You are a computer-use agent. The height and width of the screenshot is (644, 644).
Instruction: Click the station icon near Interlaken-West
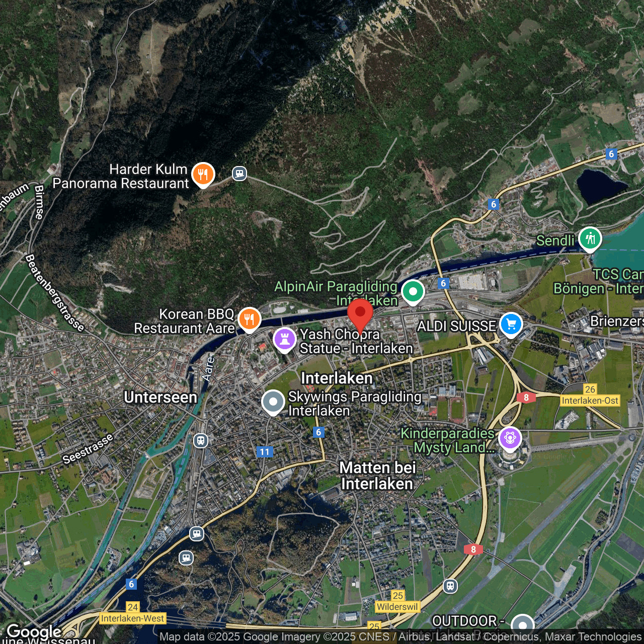click(x=187, y=557)
